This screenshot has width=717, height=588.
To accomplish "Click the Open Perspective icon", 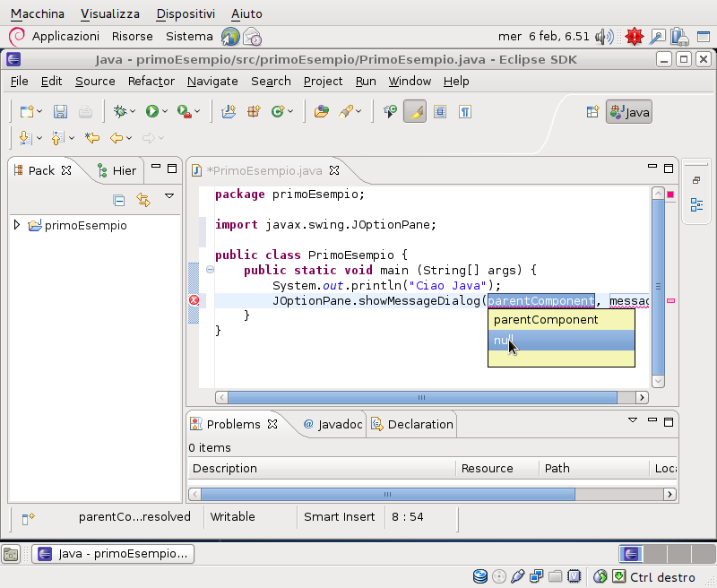I will click(592, 111).
